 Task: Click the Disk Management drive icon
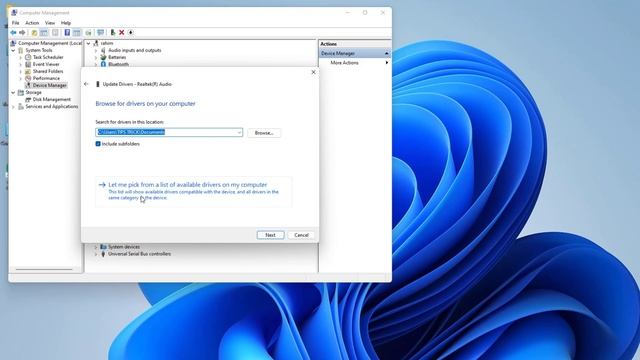[28, 99]
